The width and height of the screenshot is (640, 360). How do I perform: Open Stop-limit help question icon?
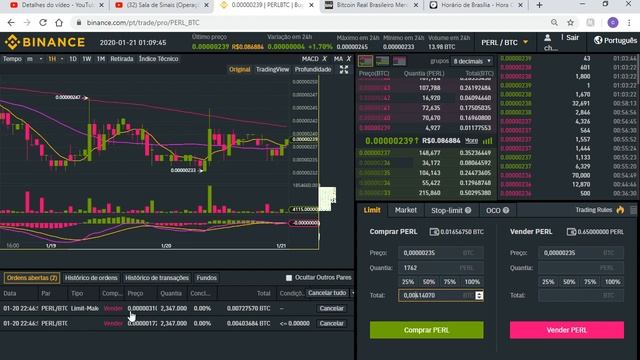(468, 210)
